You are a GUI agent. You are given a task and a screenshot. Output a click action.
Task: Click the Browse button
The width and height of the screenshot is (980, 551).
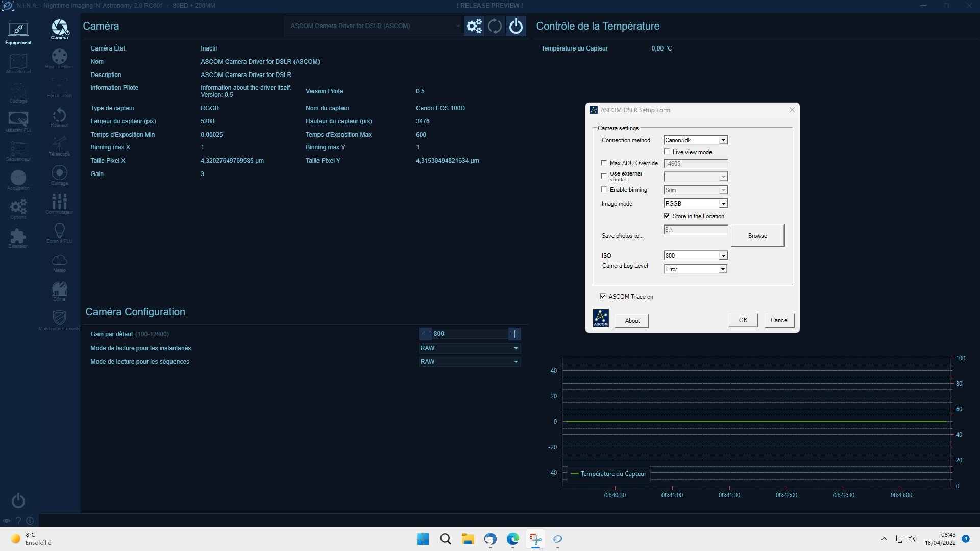click(x=757, y=236)
